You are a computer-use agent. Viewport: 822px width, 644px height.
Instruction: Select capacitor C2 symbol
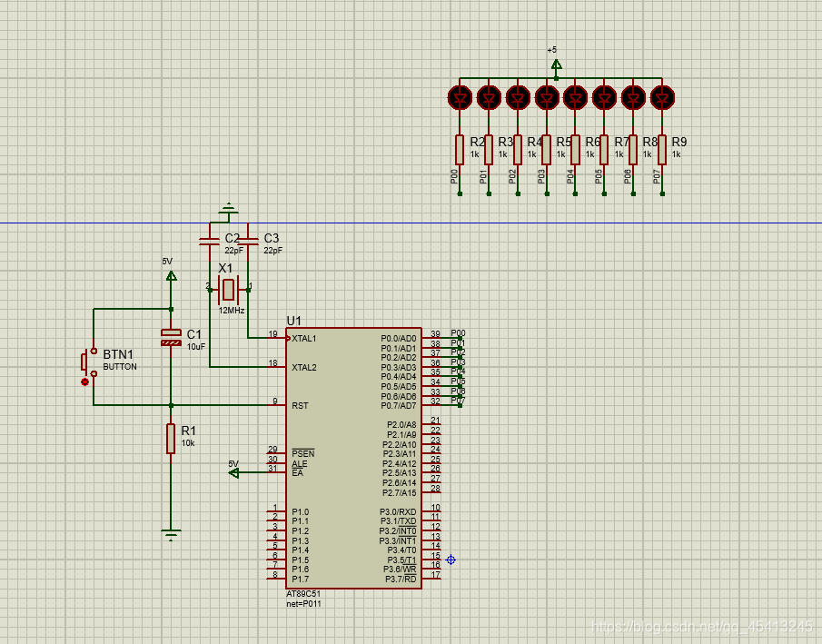209,242
